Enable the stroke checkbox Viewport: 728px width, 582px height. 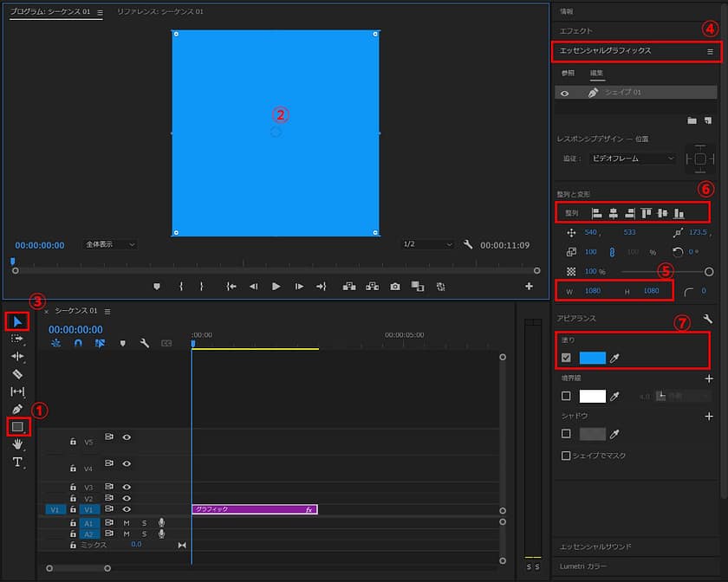[566, 396]
